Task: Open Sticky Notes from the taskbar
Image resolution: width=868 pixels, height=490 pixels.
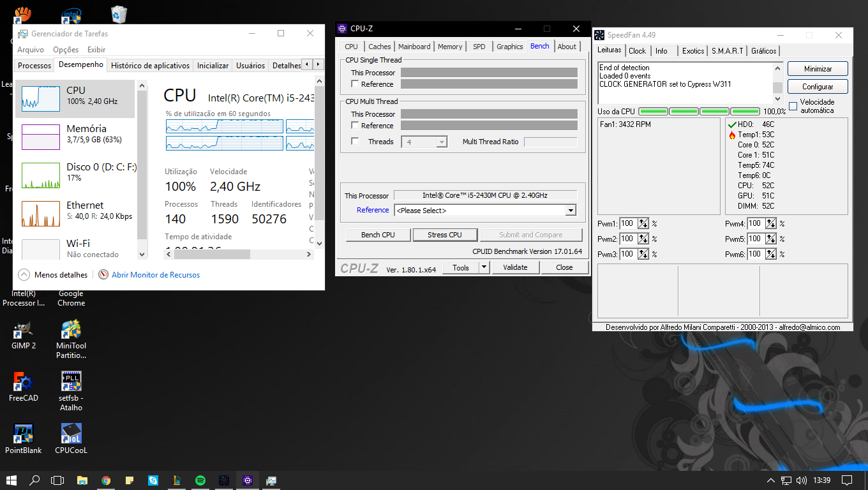Action: click(130, 480)
